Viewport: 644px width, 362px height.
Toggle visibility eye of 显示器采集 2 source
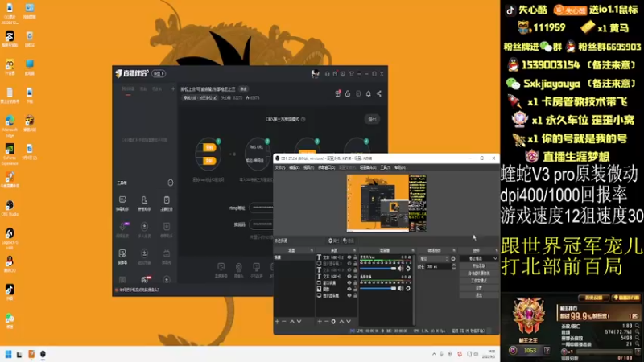[349, 264]
